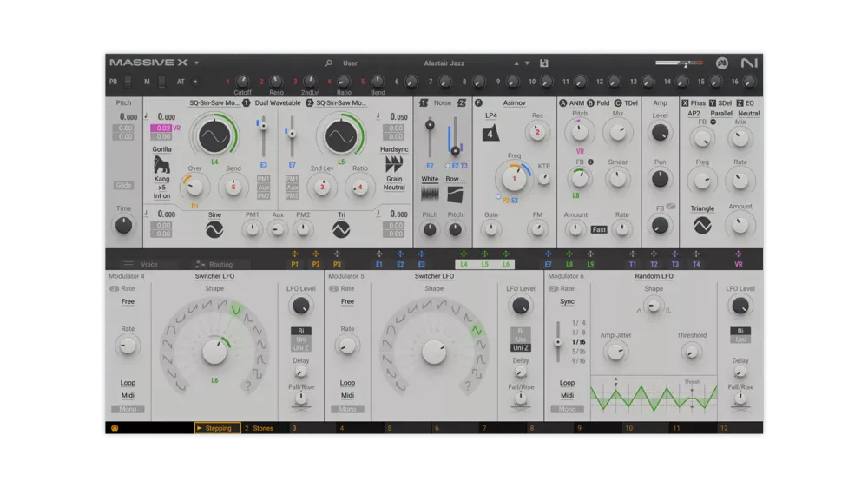The image size is (868, 488).
Task: Select the Sine phase modulation oscillator icon
Action: click(x=214, y=229)
